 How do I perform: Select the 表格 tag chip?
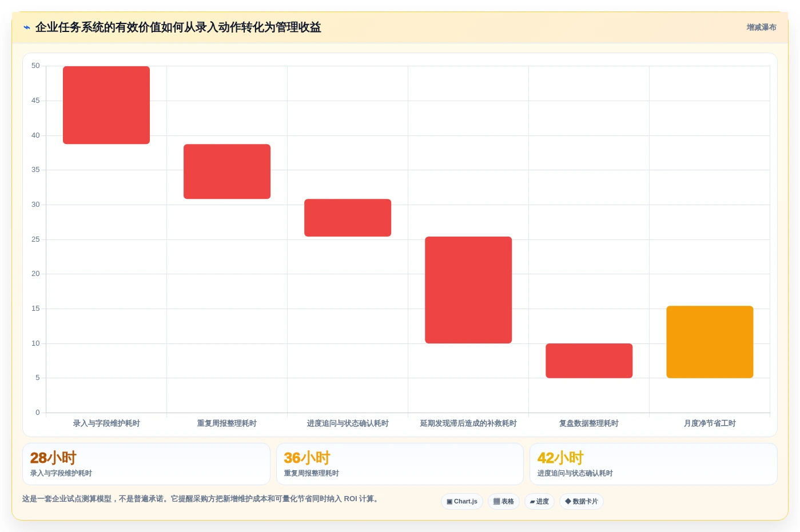click(504, 502)
